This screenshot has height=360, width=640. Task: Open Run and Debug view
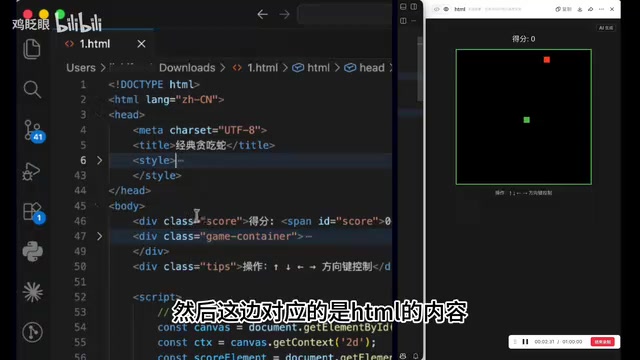31,171
